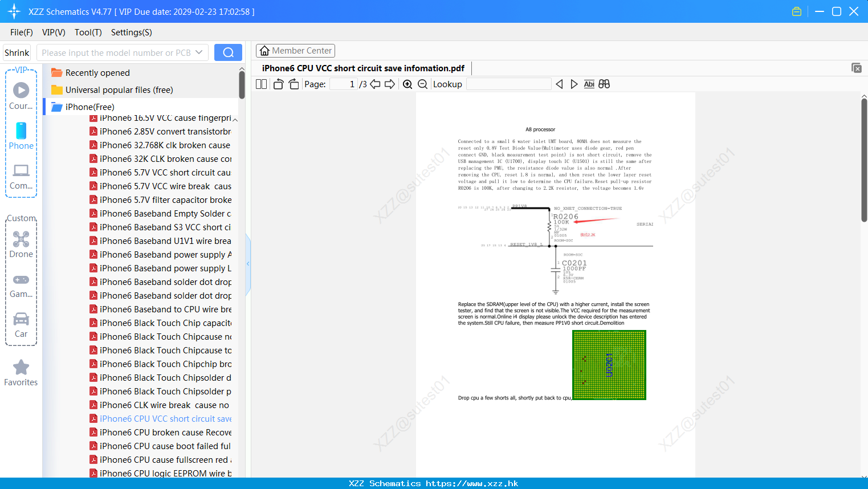Open iPhone6 2.85V convert transistor file
This screenshot has width=868, height=489.
(160, 132)
